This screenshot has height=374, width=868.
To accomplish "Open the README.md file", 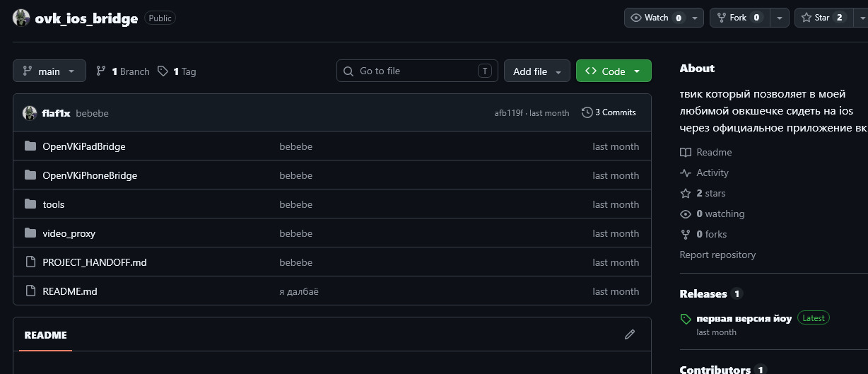I will (x=70, y=291).
